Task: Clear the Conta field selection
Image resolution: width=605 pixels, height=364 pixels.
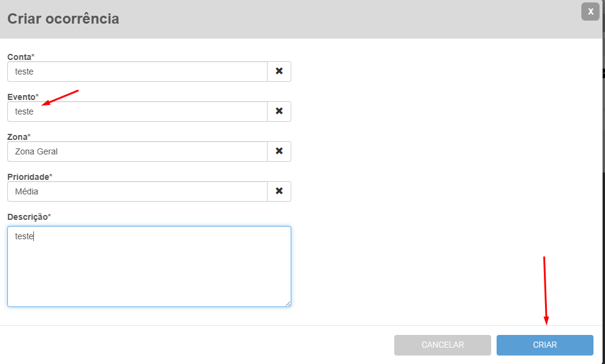Action: (x=279, y=71)
